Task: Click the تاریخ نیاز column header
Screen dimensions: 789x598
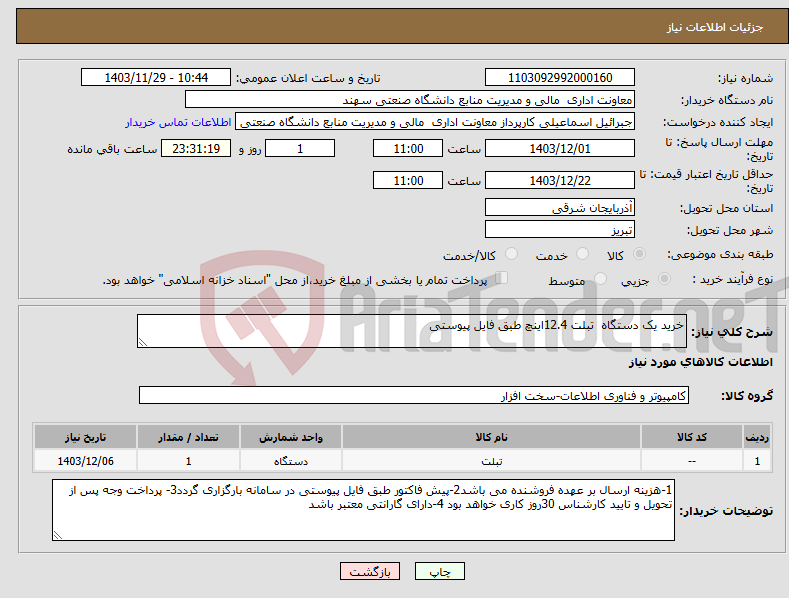Action: [x=86, y=437]
